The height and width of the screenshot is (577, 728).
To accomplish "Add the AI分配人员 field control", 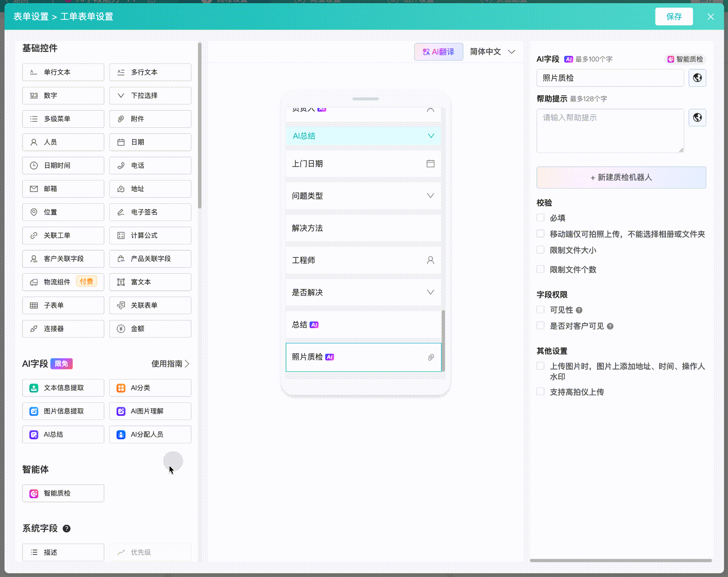I will [x=150, y=434].
